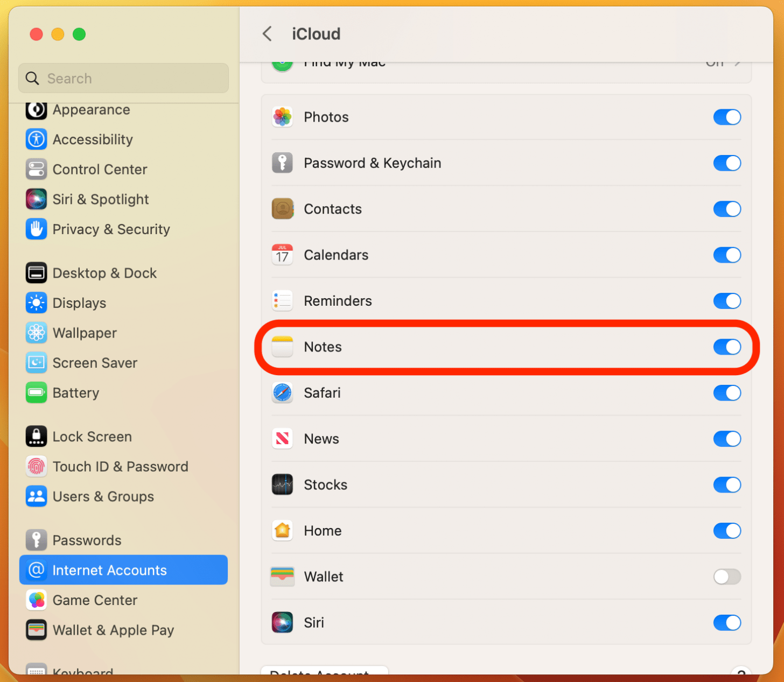Select Screen Saver sidebar label
This screenshot has height=682, width=784.
pyautogui.click(x=95, y=363)
